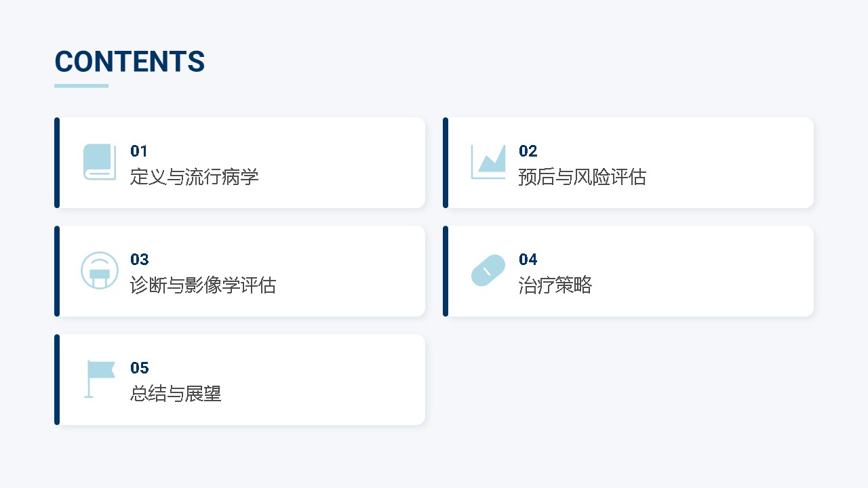Click the dark blue accent bar on the 04 card
The image size is (868, 488).
point(446,271)
